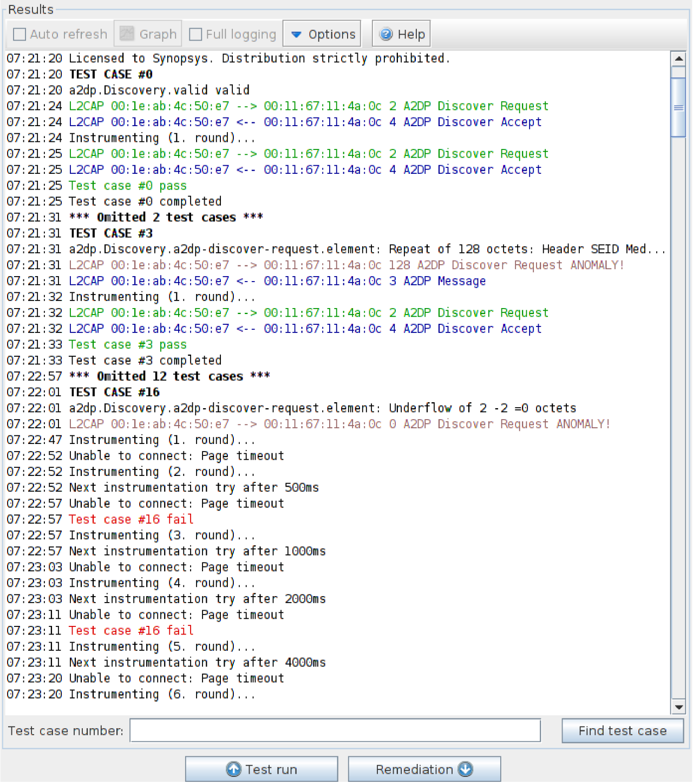Image resolution: width=693 pixels, height=784 pixels.
Task: Open the Options dropdown menu
Action: [x=322, y=34]
